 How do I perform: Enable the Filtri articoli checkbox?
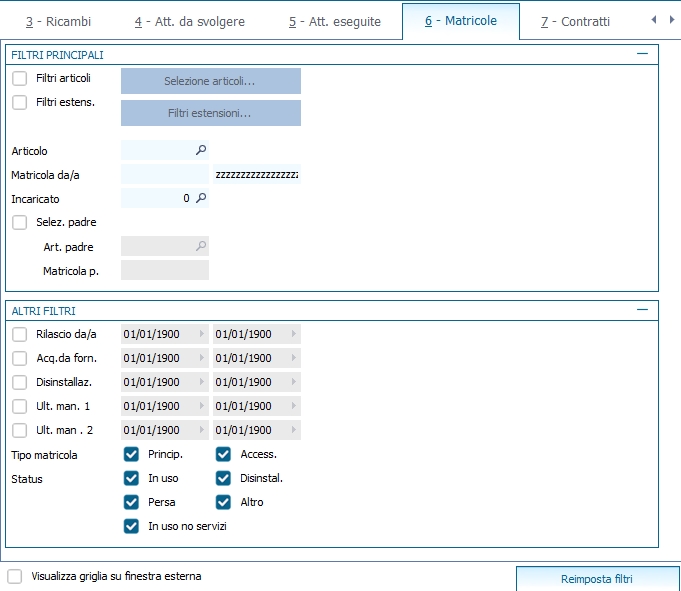pos(20,79)
